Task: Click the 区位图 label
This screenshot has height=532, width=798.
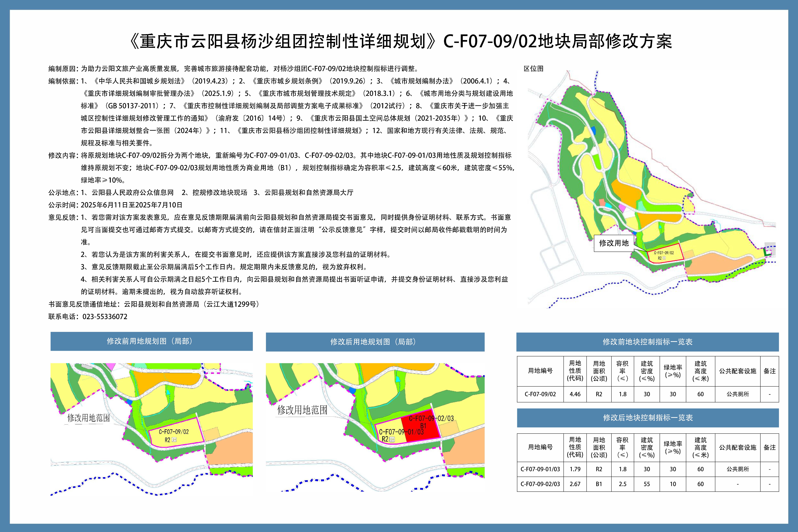Action: (533, 69)
